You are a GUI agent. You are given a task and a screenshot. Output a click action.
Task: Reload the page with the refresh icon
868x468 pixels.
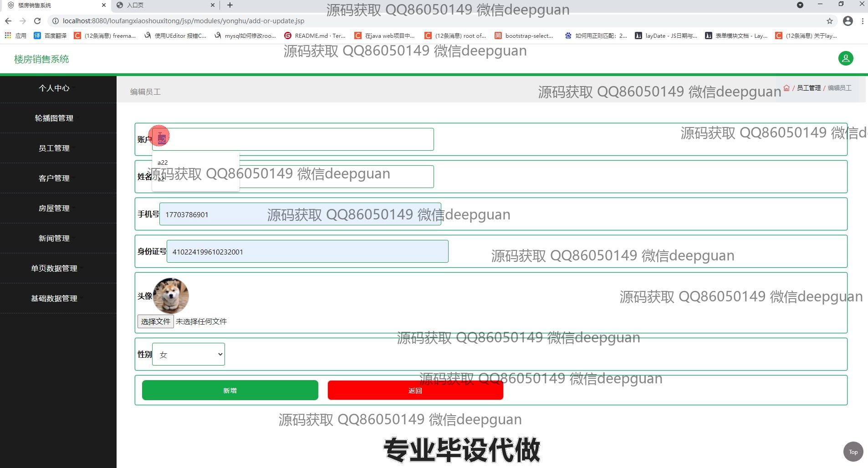pos(37,21)
